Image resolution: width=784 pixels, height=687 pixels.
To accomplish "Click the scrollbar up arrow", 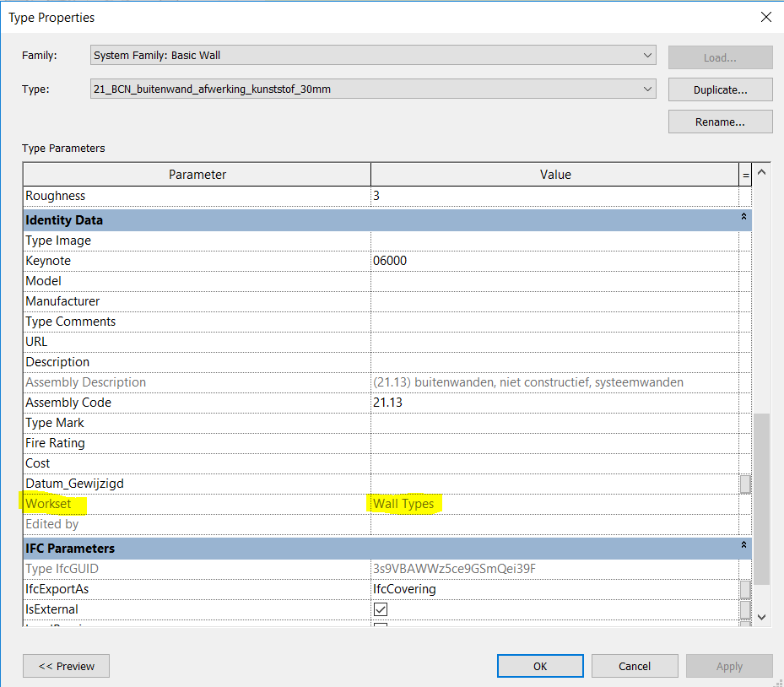I will click(x=761, y=171).
